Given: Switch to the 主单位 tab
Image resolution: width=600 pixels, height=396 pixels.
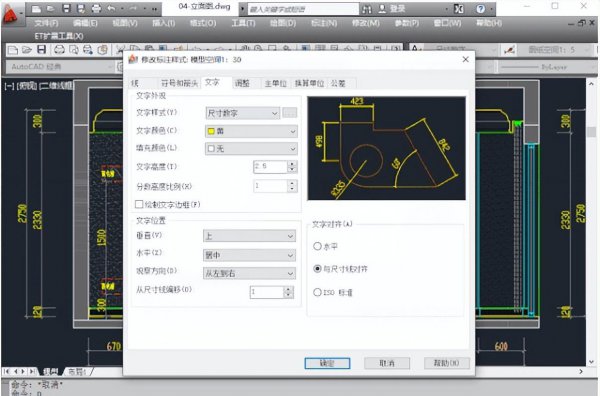Looking at the screenshot, I should pyautogui.click(x=276, y=83).
